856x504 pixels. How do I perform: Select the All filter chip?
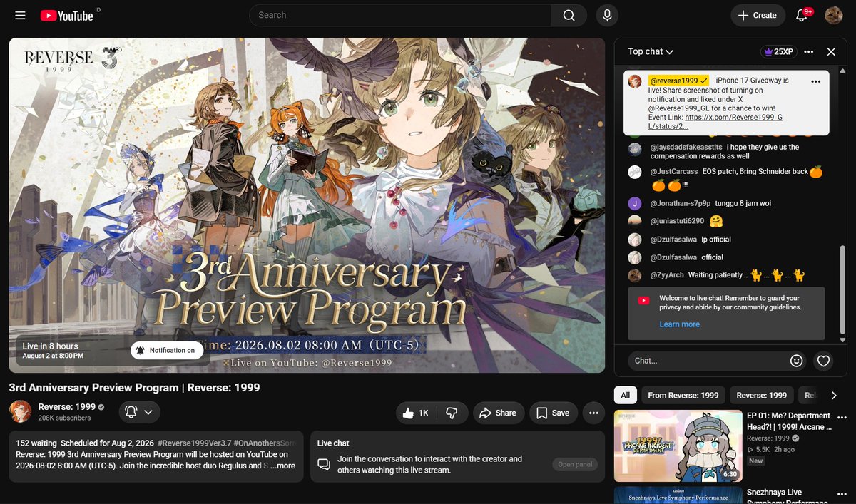(626, 395)
